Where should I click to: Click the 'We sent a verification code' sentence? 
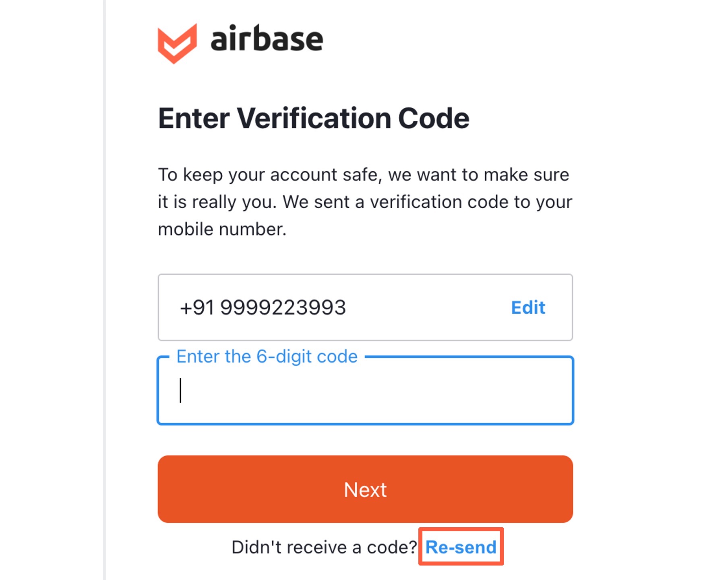pyautogui.click(x=427, y=202)
